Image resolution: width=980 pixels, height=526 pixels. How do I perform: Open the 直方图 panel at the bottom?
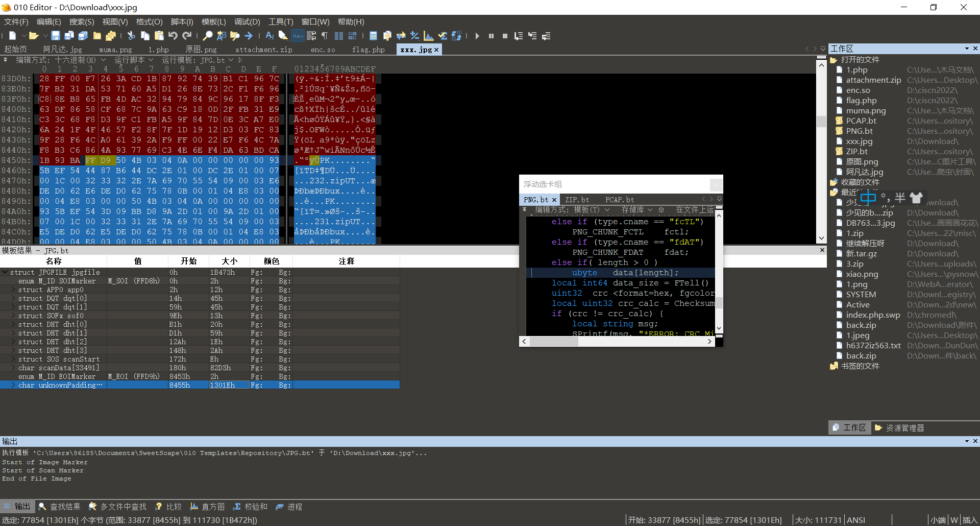tap(207, 506)
